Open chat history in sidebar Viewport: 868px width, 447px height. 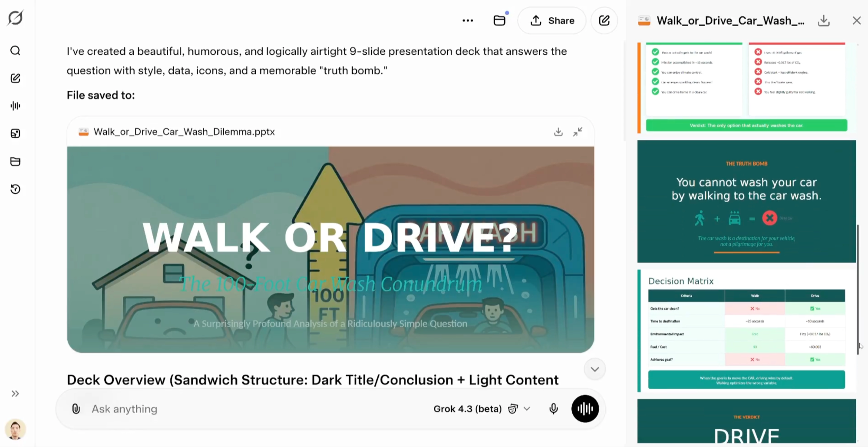pos(16,189)
